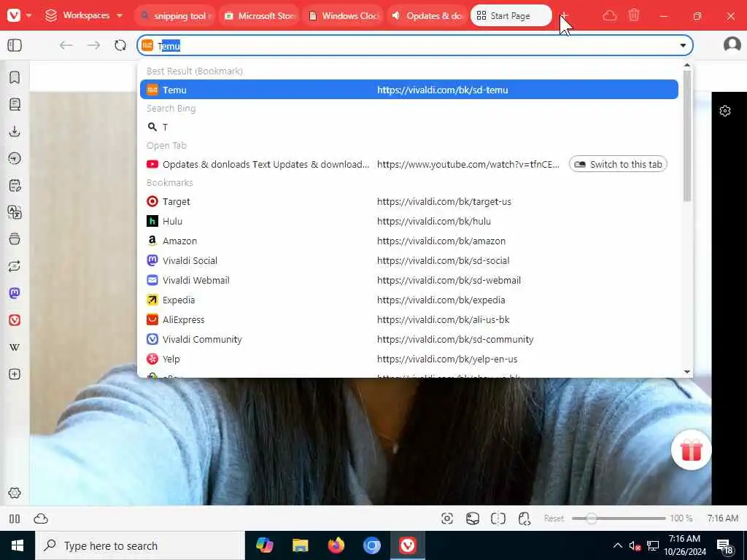This screenshot has height=560, width=747.
Task: Open the AliExpress bookmark suggestion
Action: coord(409,319)
